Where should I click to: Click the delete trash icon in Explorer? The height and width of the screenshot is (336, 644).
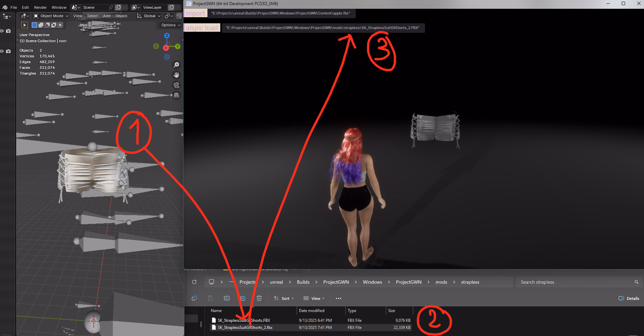pyautogui.click(x=259, y=298)
